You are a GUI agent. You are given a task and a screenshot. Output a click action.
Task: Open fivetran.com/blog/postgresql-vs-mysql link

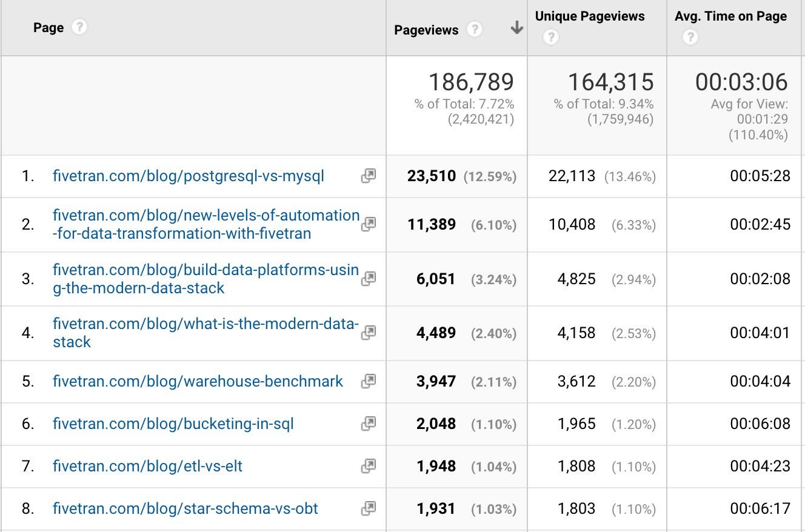click(x=189, y=176)
